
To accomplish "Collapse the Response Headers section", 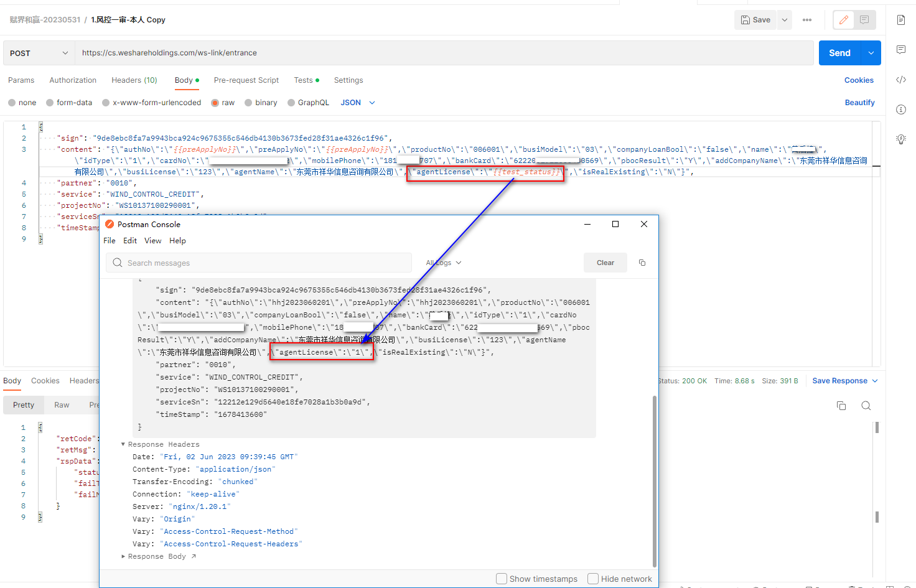I will (123, 444).
